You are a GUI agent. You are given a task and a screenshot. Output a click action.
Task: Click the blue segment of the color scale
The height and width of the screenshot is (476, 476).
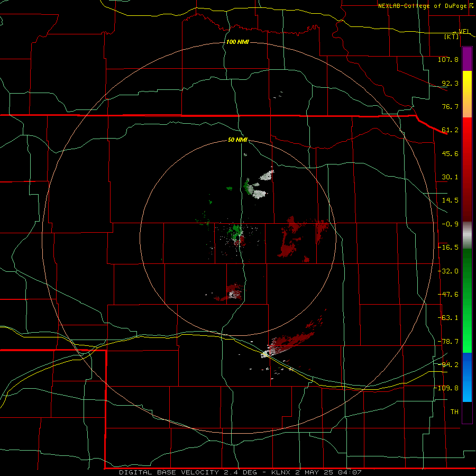tap(467, 377)
